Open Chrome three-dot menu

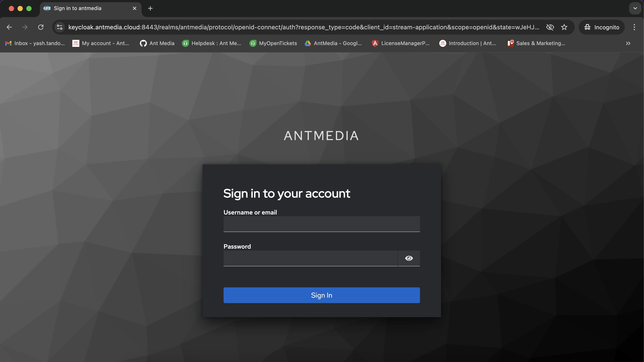click(x=634, y=27)
